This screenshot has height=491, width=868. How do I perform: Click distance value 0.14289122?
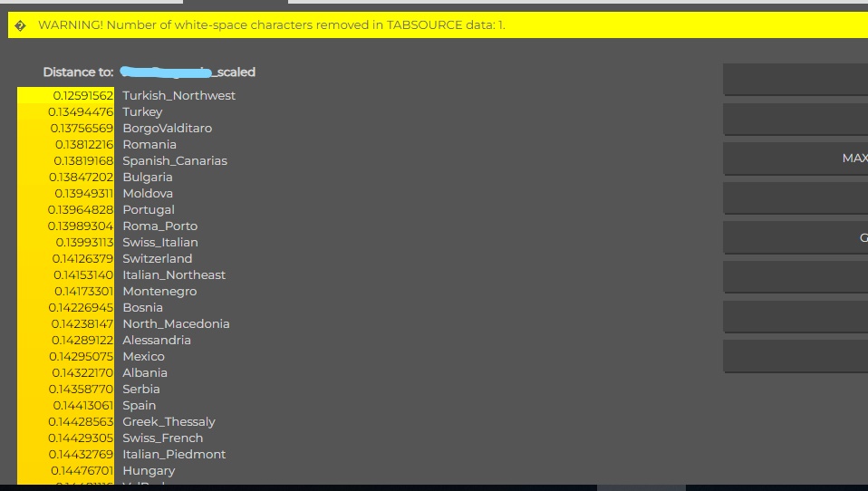pos(82,341)
